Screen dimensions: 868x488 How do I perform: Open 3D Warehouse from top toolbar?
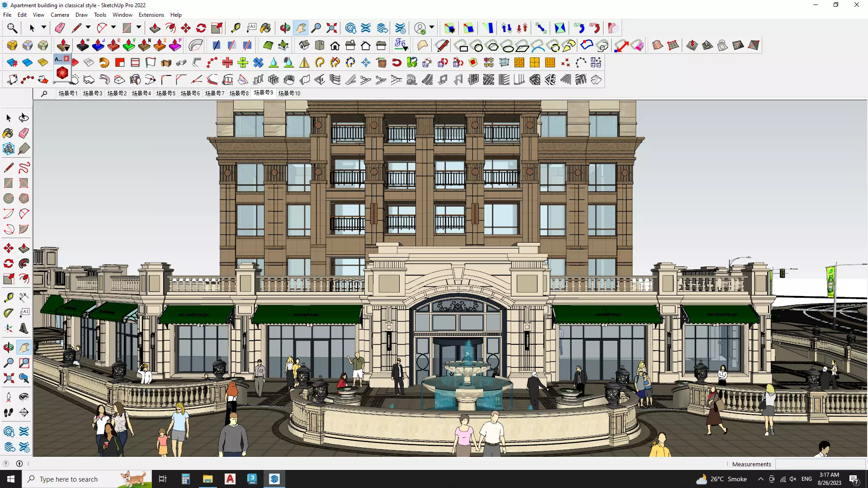pyautogui.click(x=350, y=28)
